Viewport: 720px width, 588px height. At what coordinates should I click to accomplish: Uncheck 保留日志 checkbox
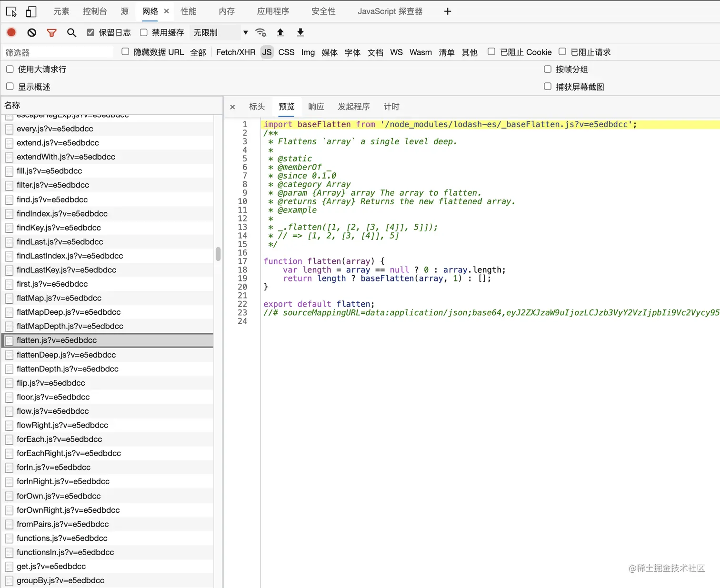pyautogui.click(x=90, y=32)
